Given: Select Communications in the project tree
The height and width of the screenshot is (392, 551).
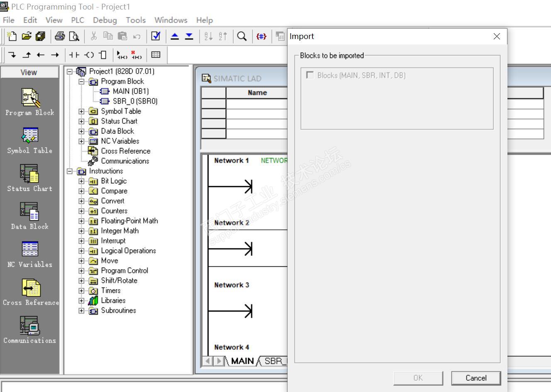Looking at the screenshot, I should point(125,161).
